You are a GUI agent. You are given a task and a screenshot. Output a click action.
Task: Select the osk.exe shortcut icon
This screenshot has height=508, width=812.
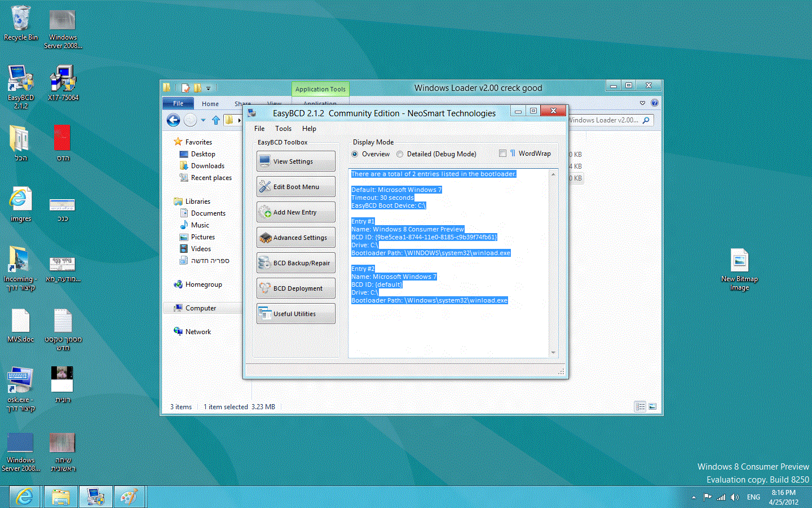(x=21, y=390)
